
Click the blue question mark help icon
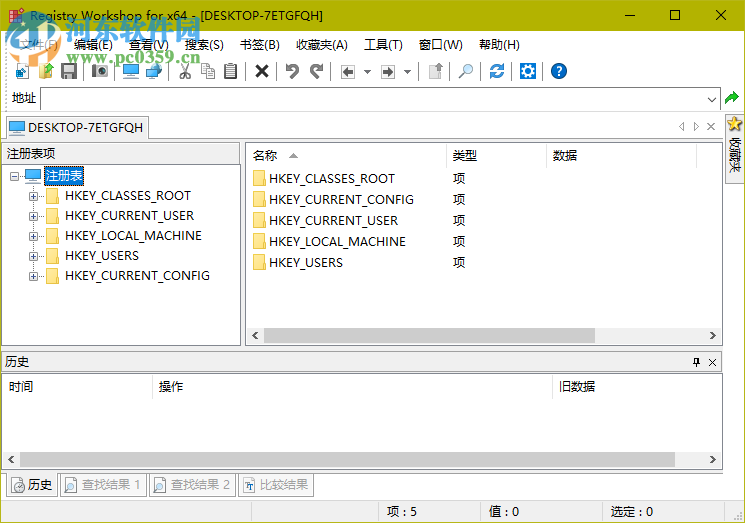[559, 72]
